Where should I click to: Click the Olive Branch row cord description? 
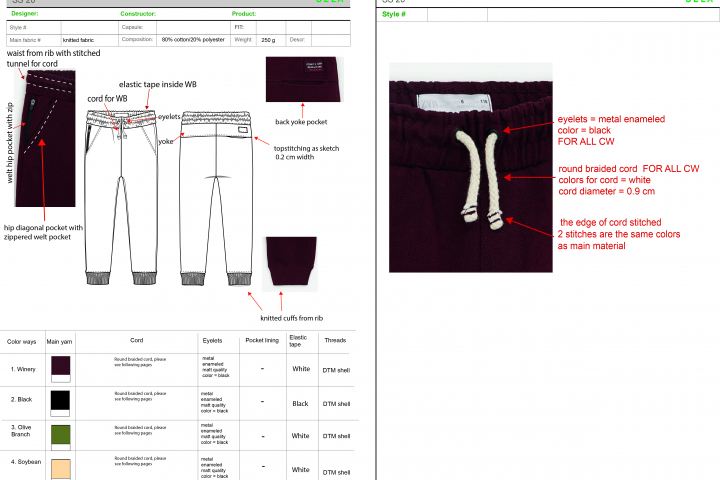point(140,430)
